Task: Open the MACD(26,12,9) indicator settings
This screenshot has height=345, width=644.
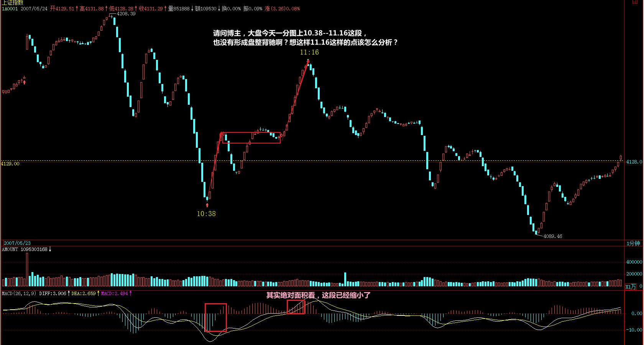Action: 19,293
